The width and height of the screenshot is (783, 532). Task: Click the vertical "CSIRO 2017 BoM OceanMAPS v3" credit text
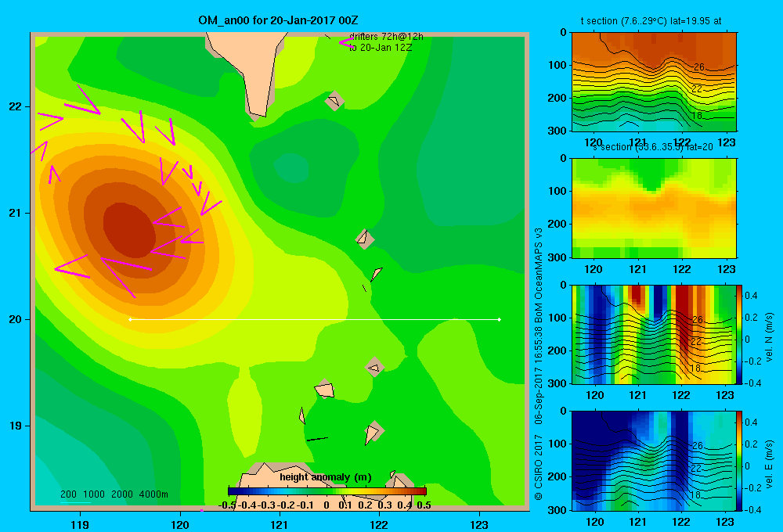pos(539,365)
